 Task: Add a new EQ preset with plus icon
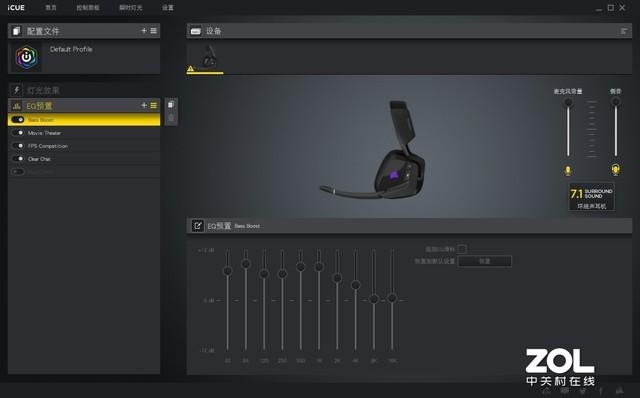(144, 105)
